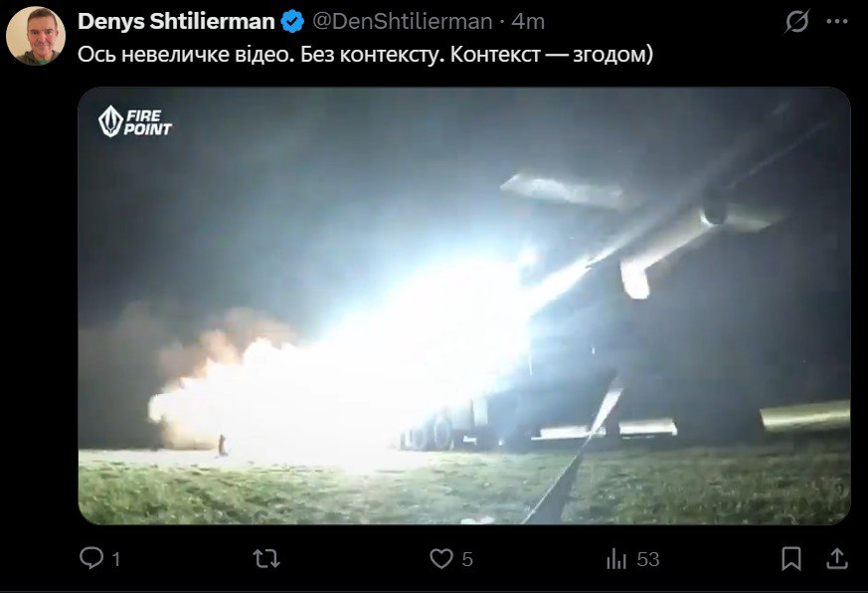This screenshot has height=593, width=868.
Task: Open tweet permalink via 4m timestamp
Action: pos(528,22)
